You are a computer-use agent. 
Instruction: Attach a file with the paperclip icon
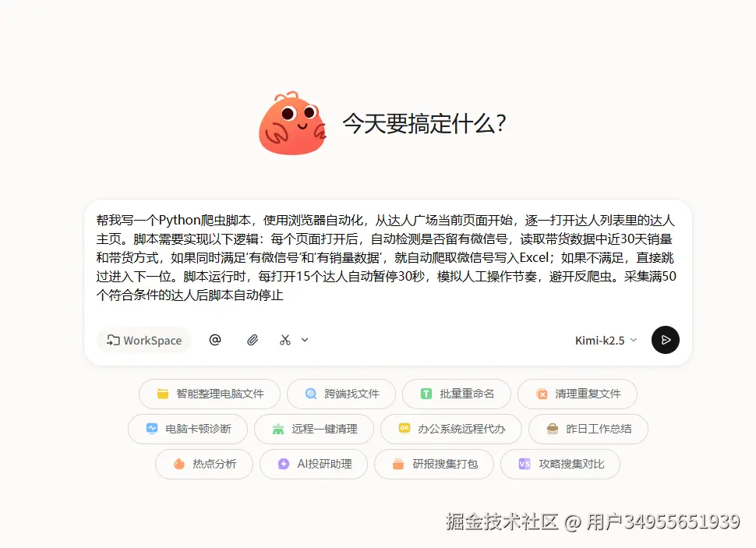[253, 340]
